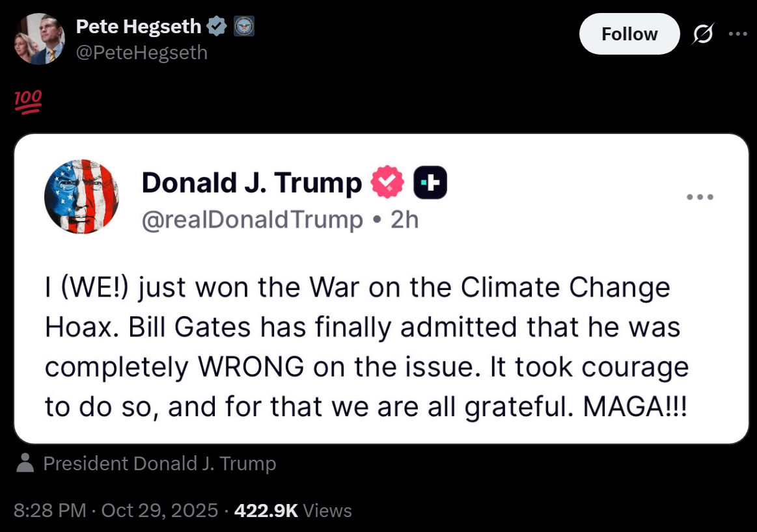The height and width of the screenshot is (532, 757).
Task: Open the @PeteHegseth handle link
Action: [x=141, y=52]
